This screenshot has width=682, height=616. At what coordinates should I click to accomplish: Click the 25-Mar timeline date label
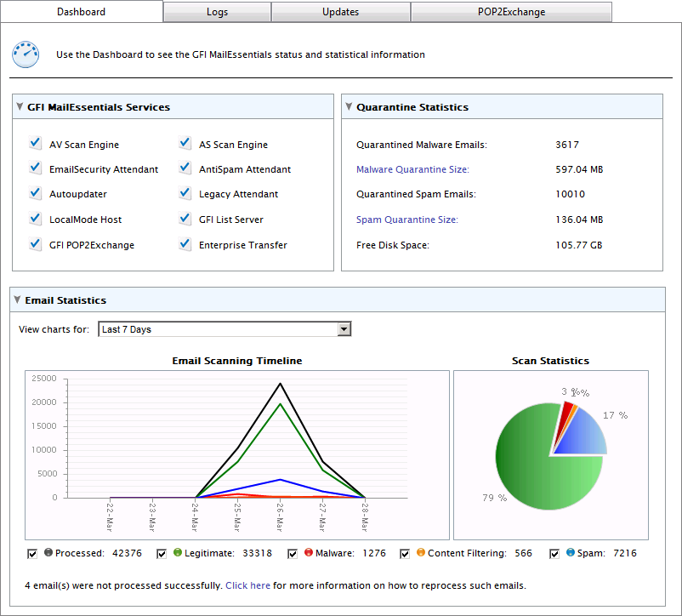click(237, 517)
